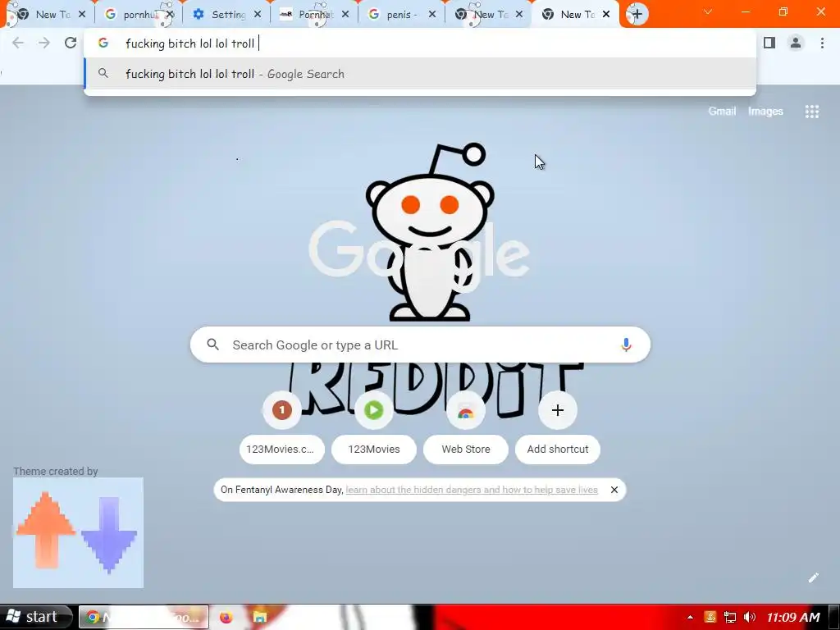
Task: Click the Add shortcut plus icon
Action: pyautogui.click(x=558, y=410)
